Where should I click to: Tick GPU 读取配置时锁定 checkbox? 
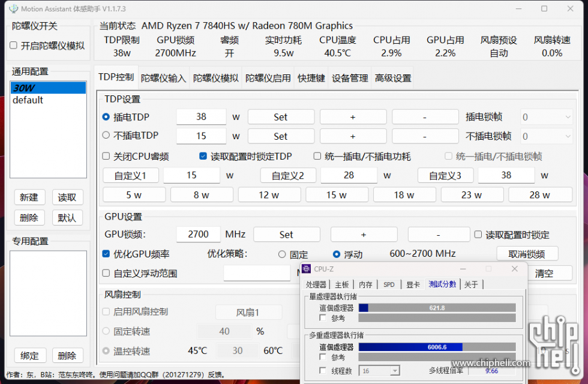point(478,235)
